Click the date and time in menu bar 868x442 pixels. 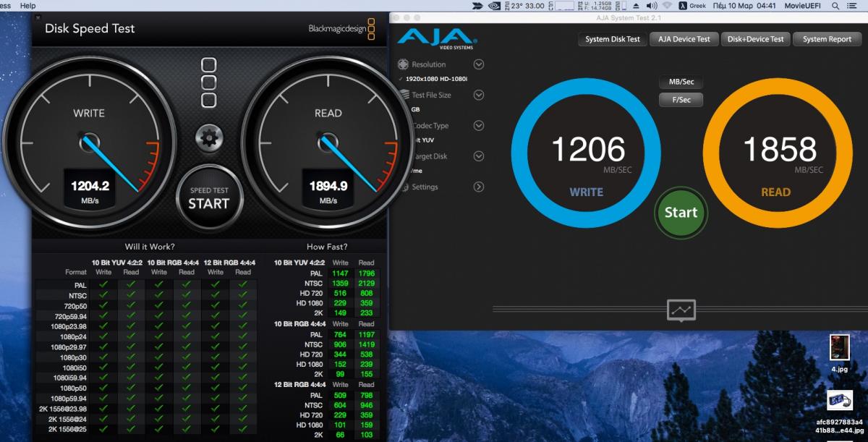pyautogui.click(x=744, y=5)
